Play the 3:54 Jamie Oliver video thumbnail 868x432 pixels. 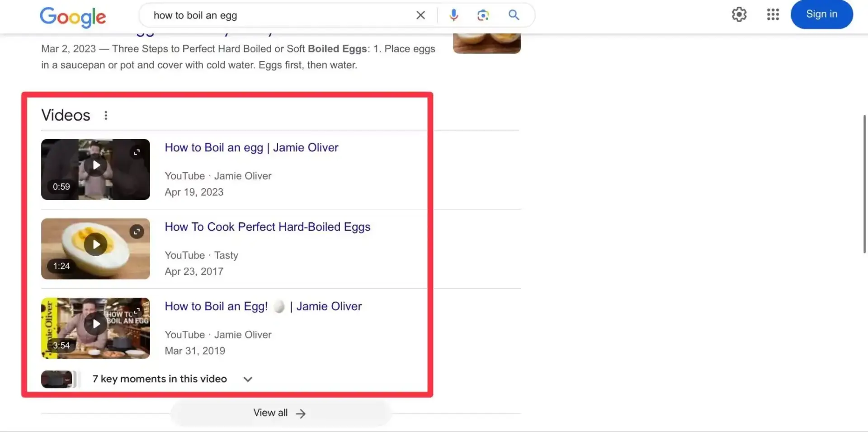coord(95,328)
